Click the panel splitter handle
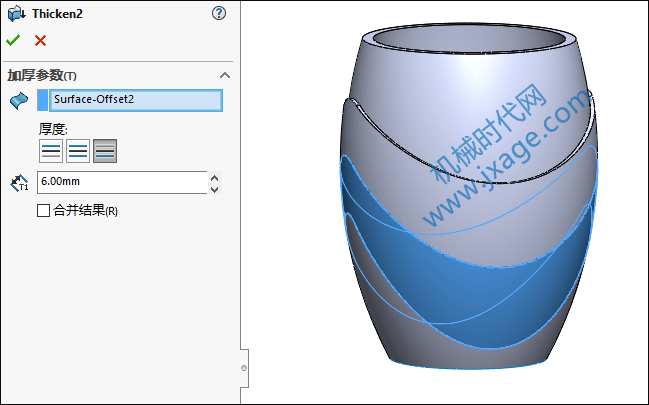 tap(244, 368)
